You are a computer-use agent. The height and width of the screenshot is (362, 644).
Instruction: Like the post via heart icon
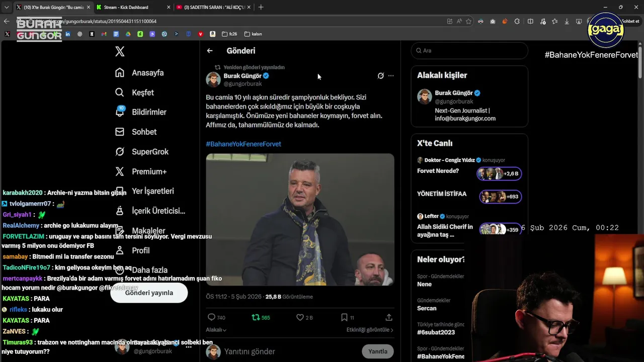pos(300,317)
